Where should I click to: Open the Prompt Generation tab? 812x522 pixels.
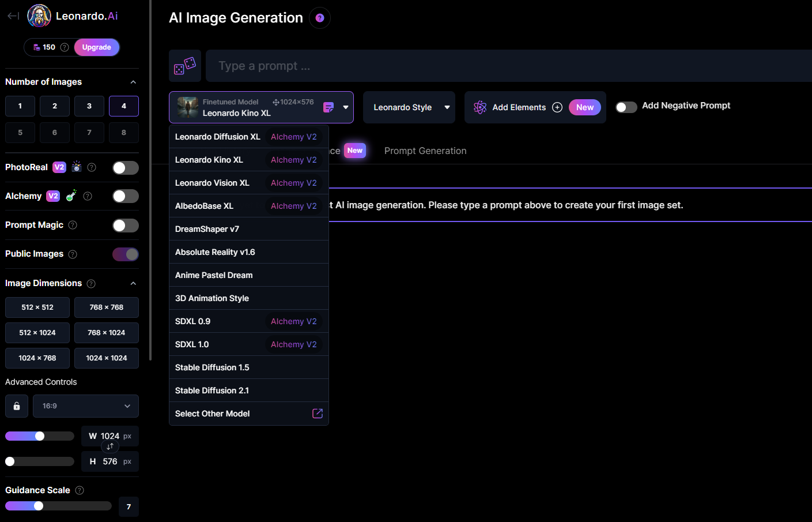(x=425, y=151)
